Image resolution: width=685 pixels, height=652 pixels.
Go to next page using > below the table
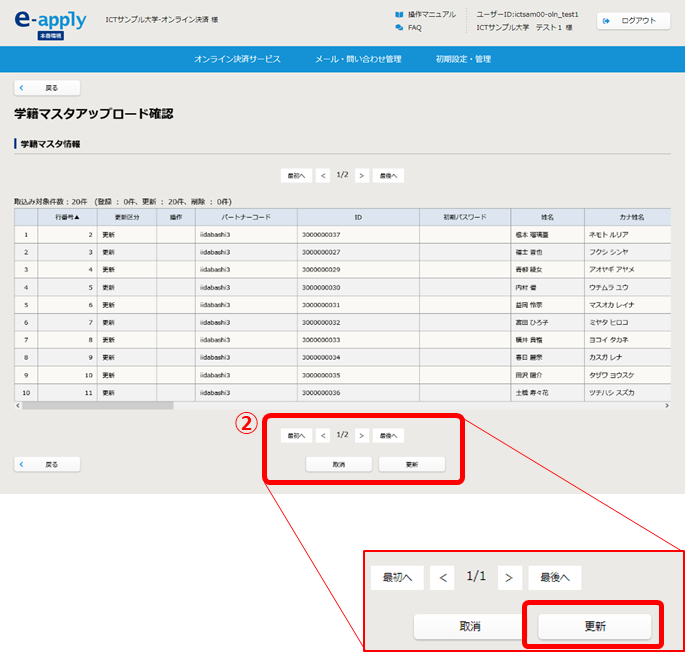pos(362,436)
